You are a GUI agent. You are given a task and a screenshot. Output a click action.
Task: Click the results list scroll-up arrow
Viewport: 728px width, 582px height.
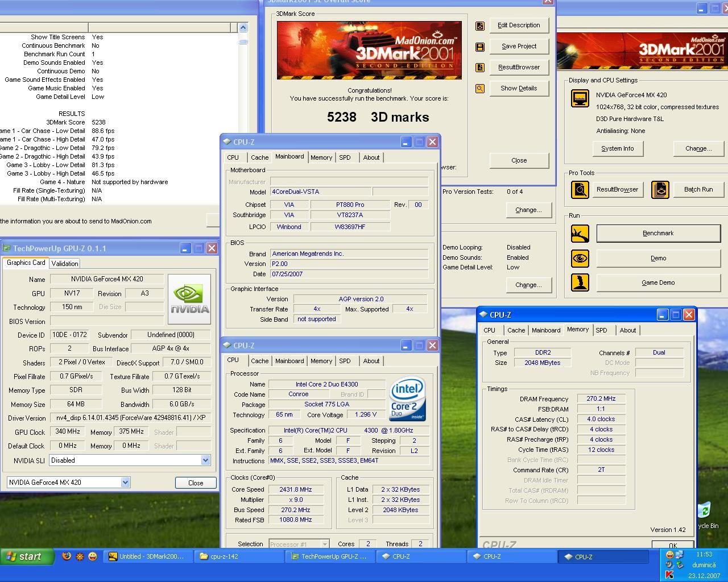coord(243,27)
